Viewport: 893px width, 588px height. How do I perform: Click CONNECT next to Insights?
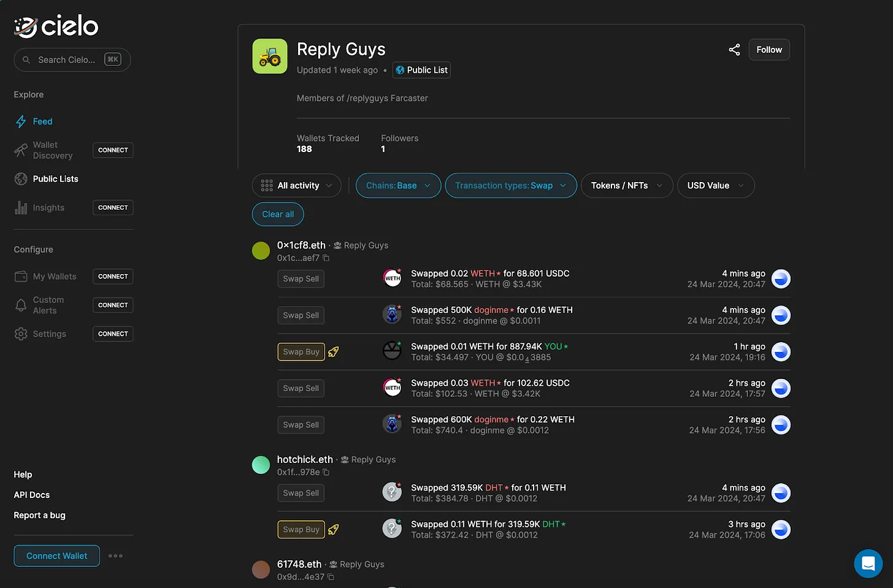pos(113,208)
